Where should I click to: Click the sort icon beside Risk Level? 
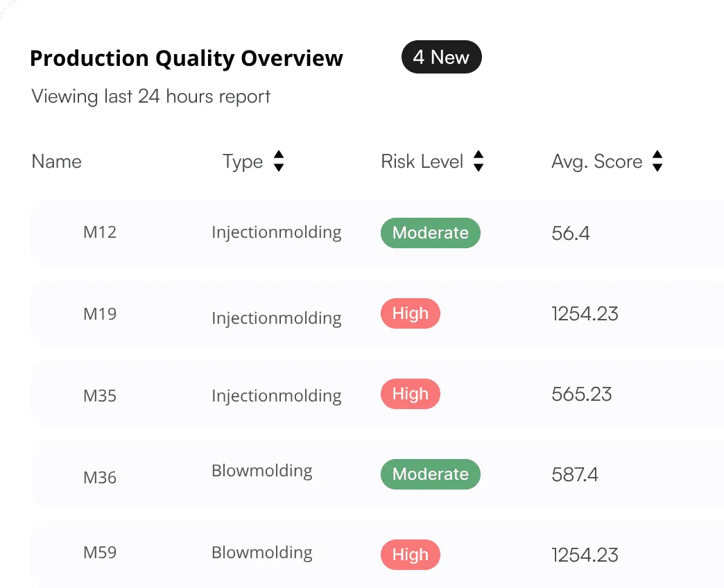coord(479,161)
